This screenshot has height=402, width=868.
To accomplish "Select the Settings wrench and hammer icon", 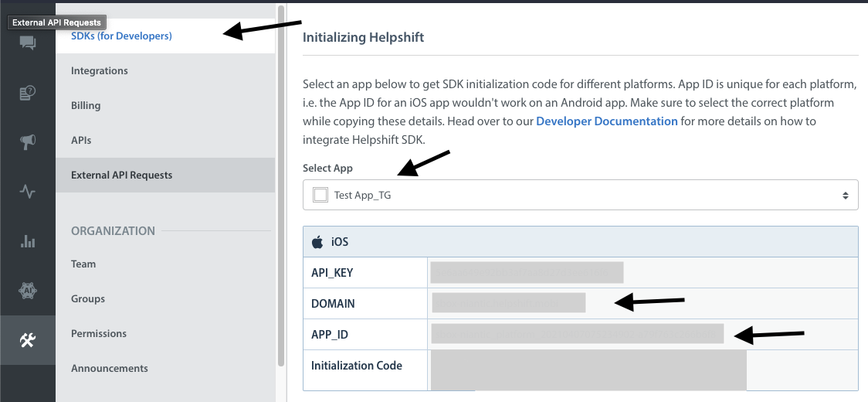I will click(x=28, y=340).
